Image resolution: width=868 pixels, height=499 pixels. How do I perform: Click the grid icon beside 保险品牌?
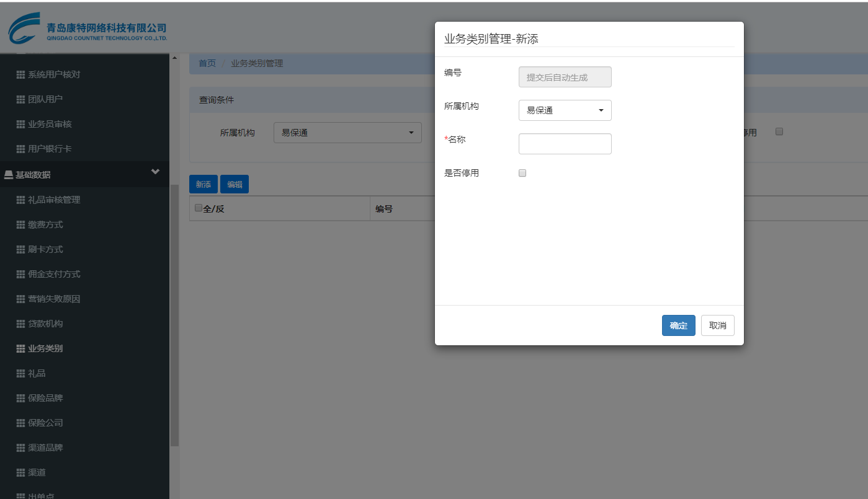click(20, 398)
